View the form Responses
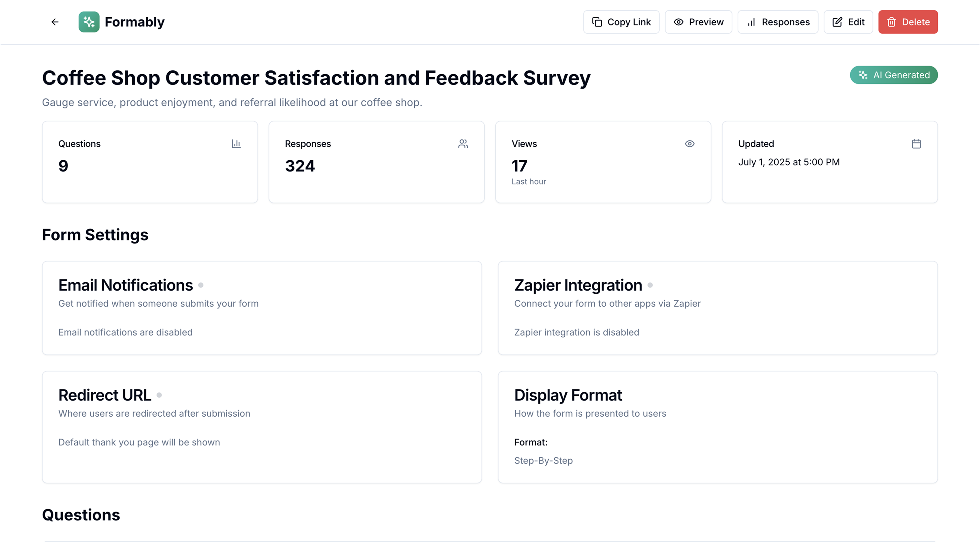980x543 pixels. pyautogui.click(x=778, y=22)
